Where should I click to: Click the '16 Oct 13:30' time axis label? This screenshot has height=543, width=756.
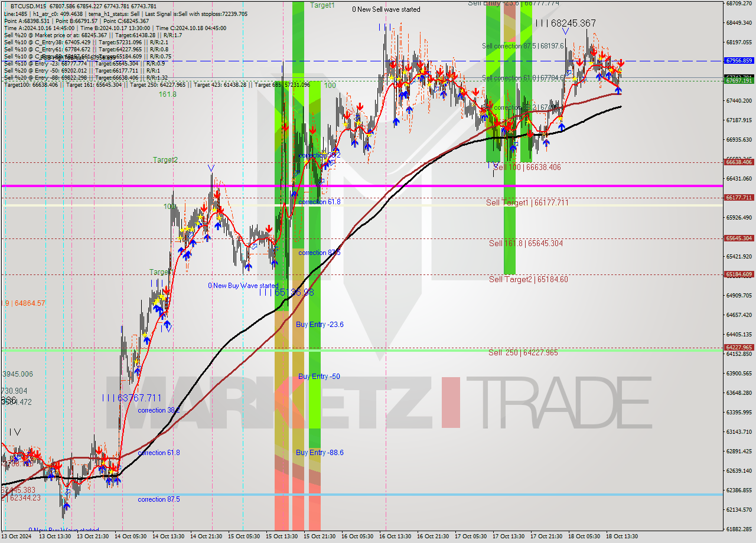point(395,537)
